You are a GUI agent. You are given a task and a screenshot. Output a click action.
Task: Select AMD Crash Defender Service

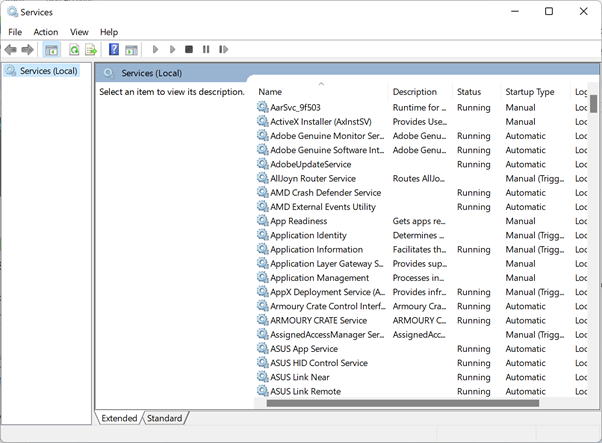421,193
